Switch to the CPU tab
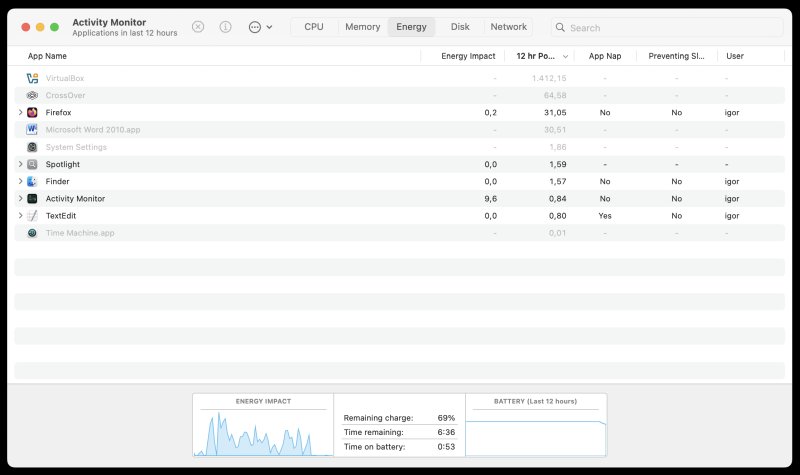Image resolution: width=800 pixels, height=475 pixels. tap(314, 27)
